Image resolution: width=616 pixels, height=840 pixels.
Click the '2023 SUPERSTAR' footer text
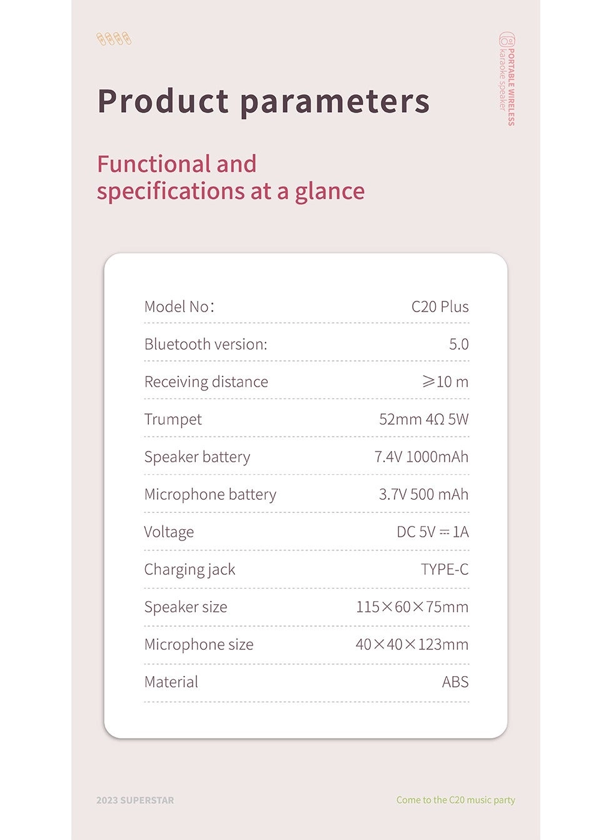[135, 800]
